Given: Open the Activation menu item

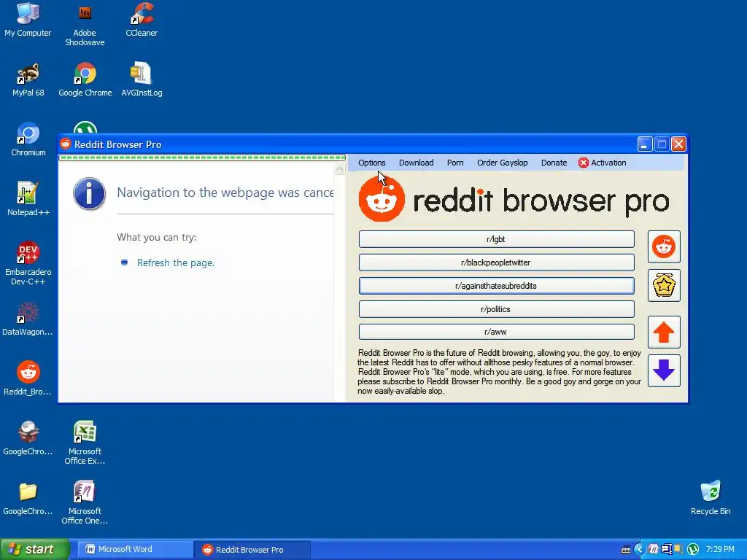Looking at the screenshot, I should [x=603, y=163].
